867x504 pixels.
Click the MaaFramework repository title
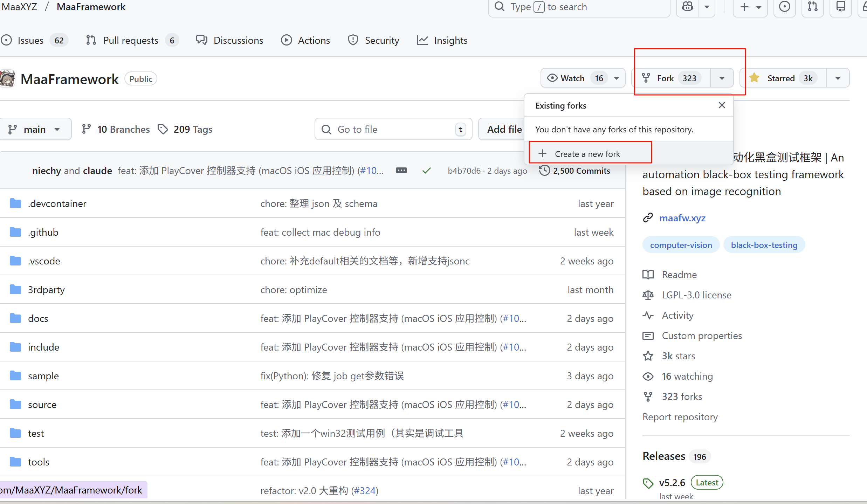click(70, 79)
